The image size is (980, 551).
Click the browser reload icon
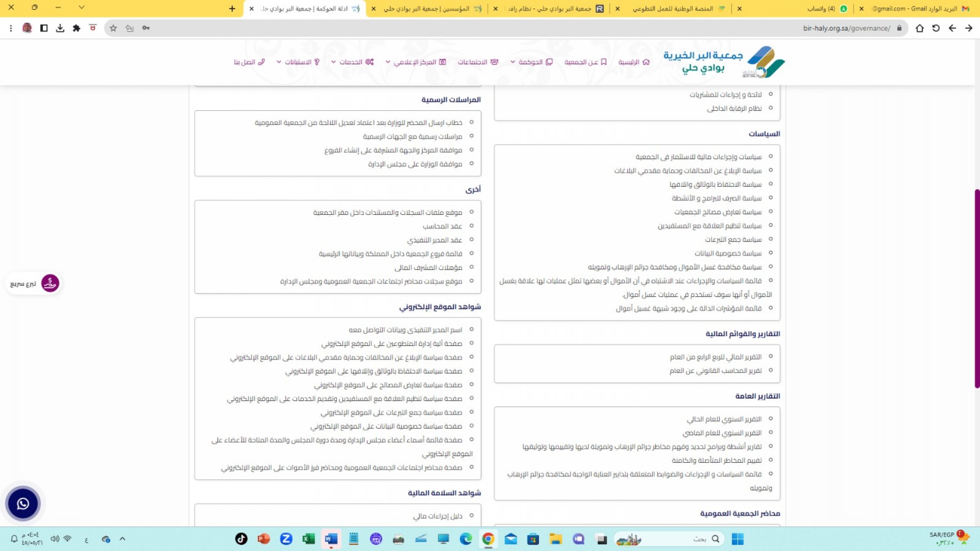pyautogui.click(x=936, y=28)
